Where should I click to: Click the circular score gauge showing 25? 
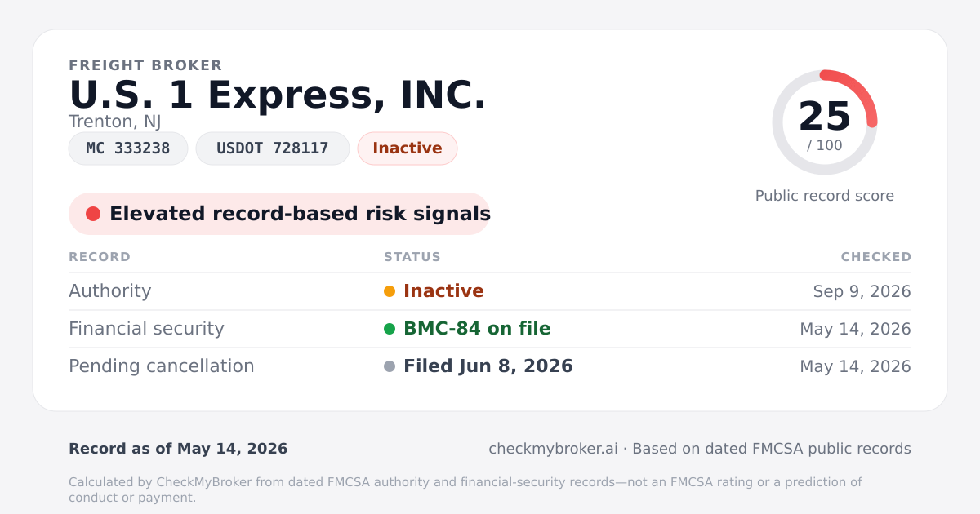pos(825,122)
